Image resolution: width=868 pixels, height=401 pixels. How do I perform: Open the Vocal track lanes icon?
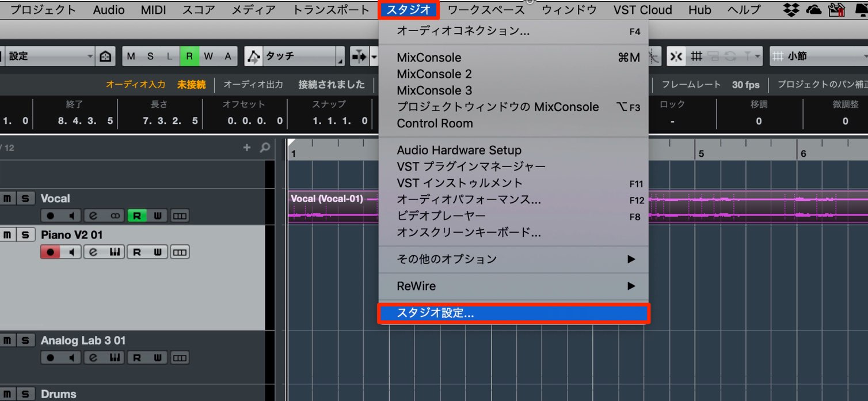click(x=180, y=215)
